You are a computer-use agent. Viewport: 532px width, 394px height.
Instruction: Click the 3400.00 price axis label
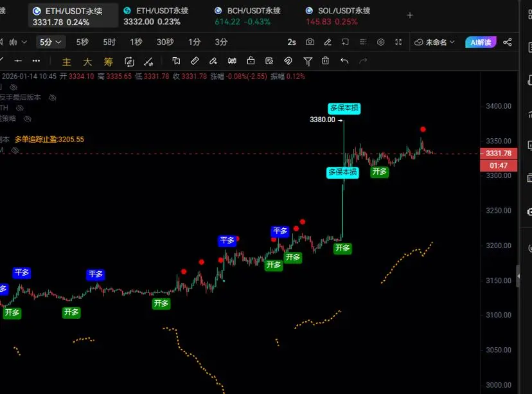tap(499, 106)
